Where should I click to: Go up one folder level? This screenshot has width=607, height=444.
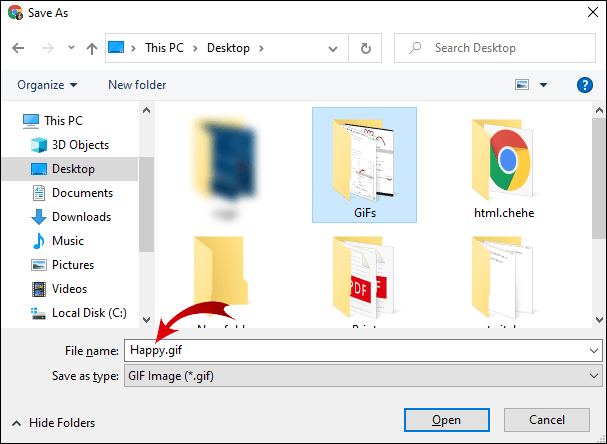(x=92, y=48)
